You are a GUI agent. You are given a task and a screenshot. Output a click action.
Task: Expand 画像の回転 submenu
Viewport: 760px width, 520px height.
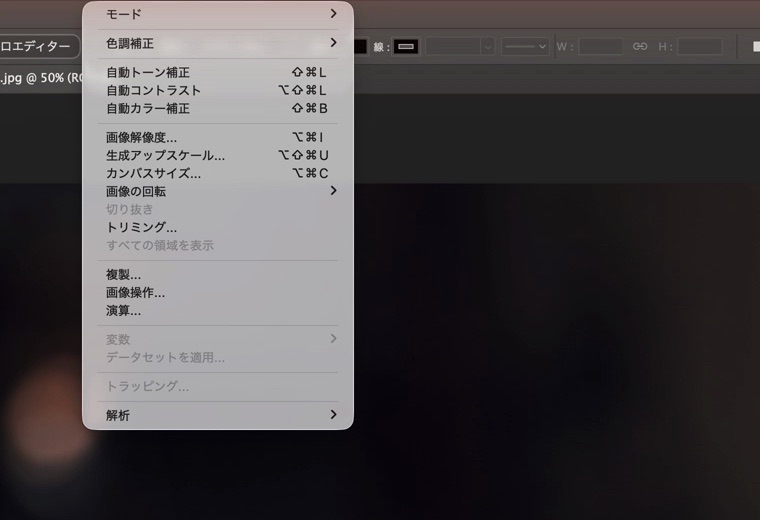(x=218, y=191)
